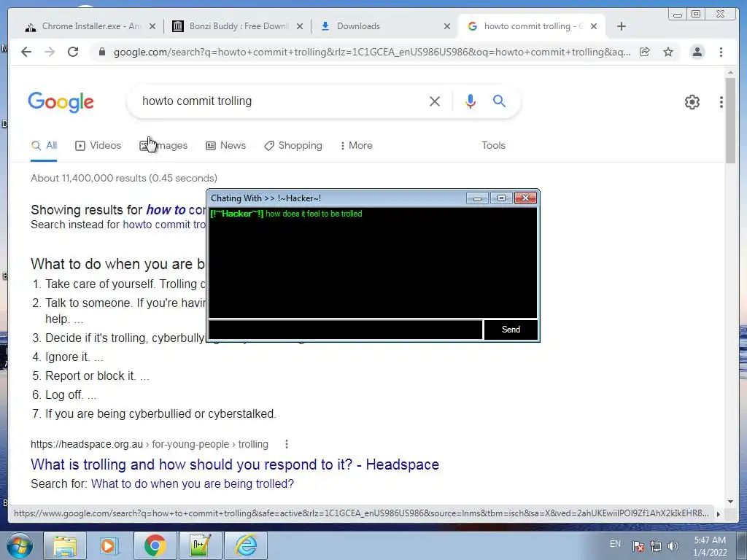Screen dimensions: 747x560
Task: Reload the current Google page
Action: (x=73, y=52)
